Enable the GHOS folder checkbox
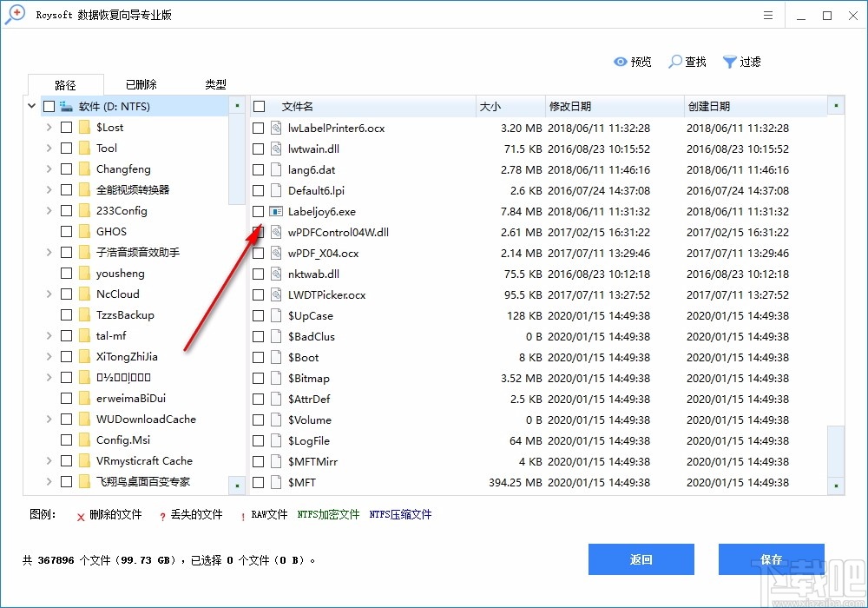The image size is (868, 608). [67, 231]
